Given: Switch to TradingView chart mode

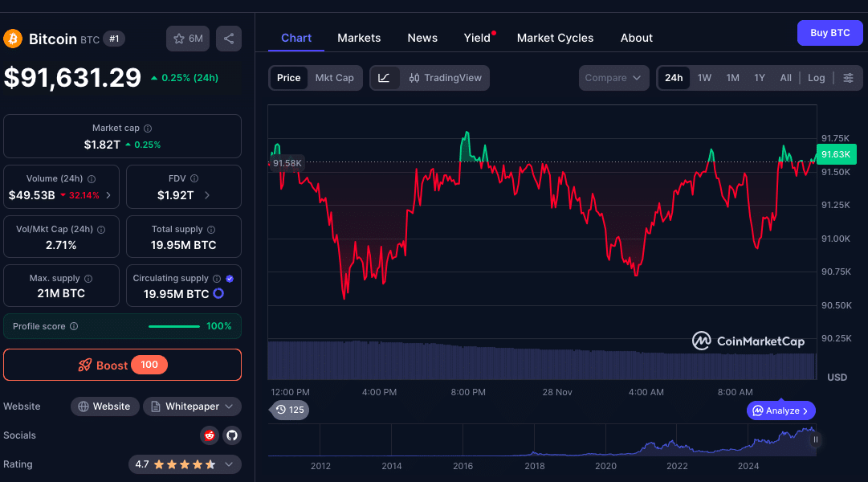Looking at the screenshot, I should click(445, 78).
